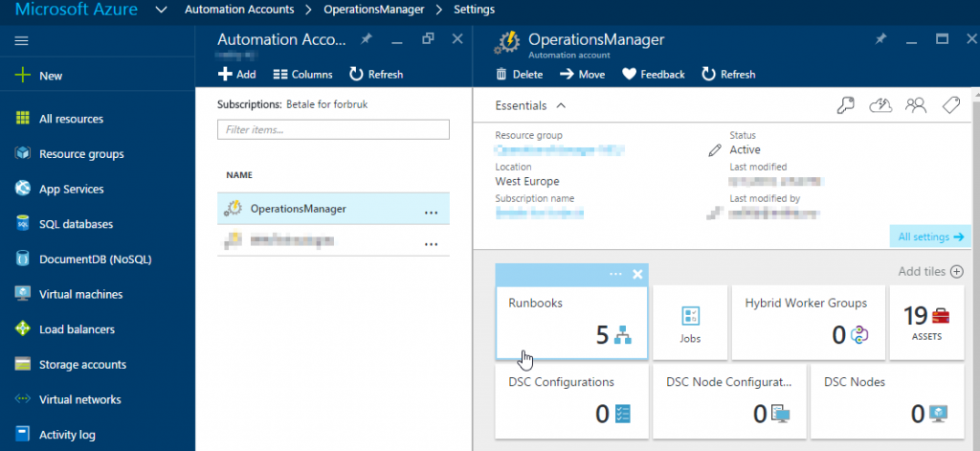Open SQL databases icon
This screenshot has width=980, height=451.
(23, 223)
